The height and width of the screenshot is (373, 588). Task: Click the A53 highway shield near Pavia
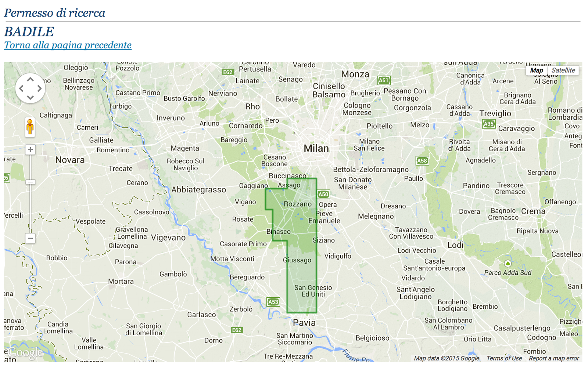pos(273,302)
